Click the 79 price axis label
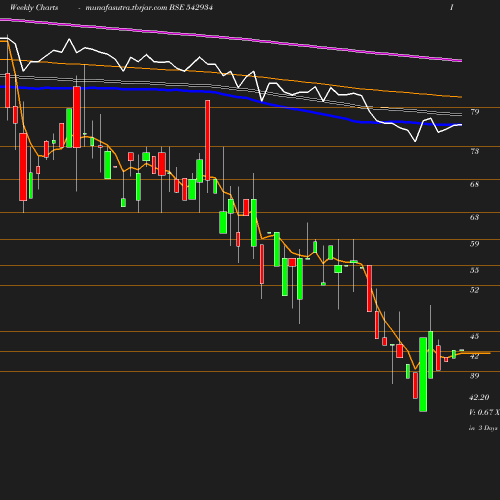 (x=475, y=112)
